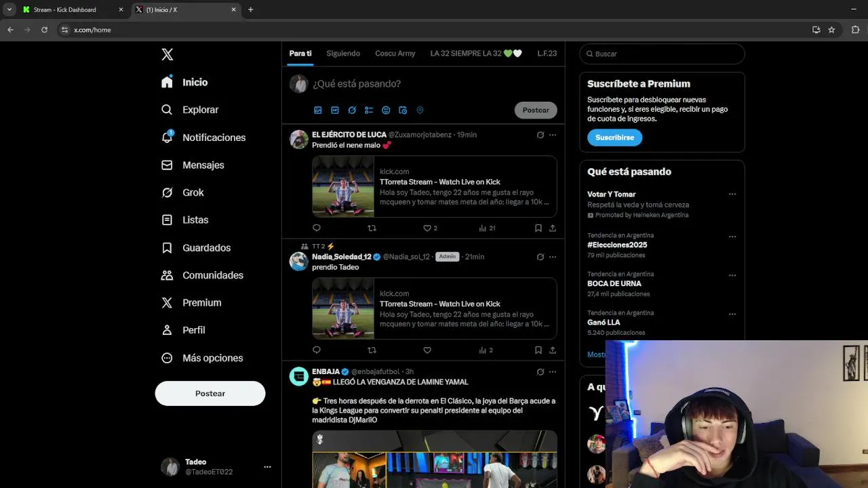Image resolution: width=868 pixels, height=488 pixels.
Task: Open Listas in the sidebar
Action: pyautogui.click(x=184, y=220)
